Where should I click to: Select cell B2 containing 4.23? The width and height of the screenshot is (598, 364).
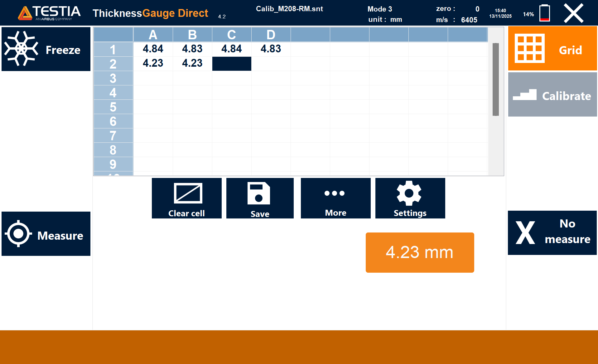coord(192,63)
